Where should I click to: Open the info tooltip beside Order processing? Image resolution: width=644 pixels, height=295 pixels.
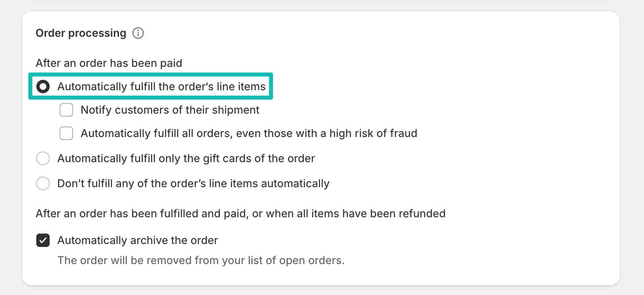(138, 33)
